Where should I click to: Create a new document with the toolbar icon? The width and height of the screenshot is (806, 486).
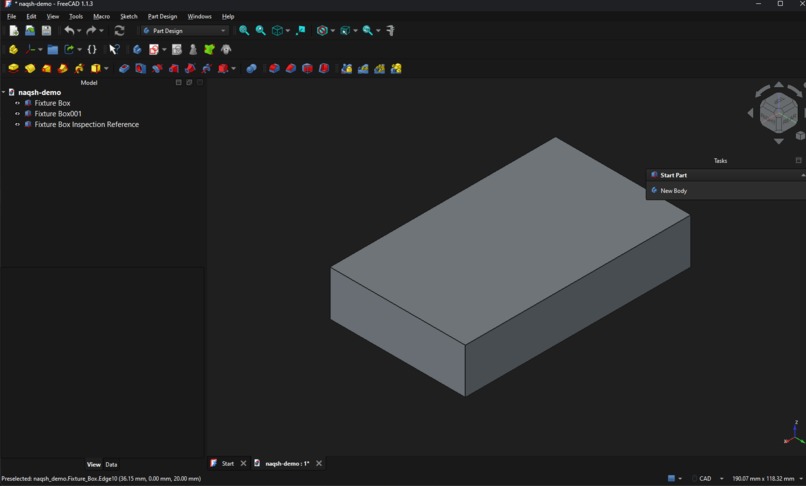pyautogui.click(x=14, y=31)
